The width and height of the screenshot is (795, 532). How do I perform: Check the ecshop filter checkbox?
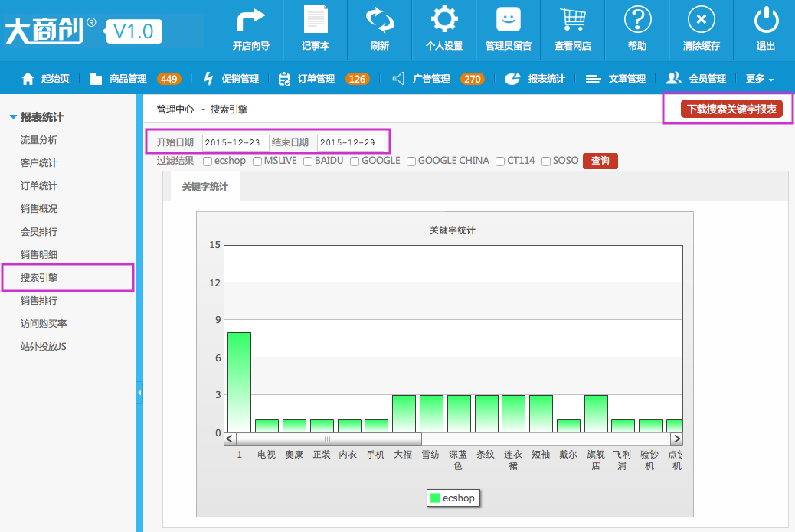(x=208, y=161)
